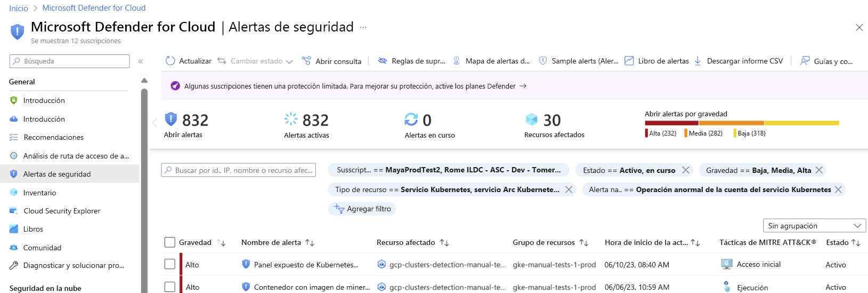The width and height of the screenshot is (868, 293).
Task: Sort by Grupo de recursos column
Action: pos(584,243)
